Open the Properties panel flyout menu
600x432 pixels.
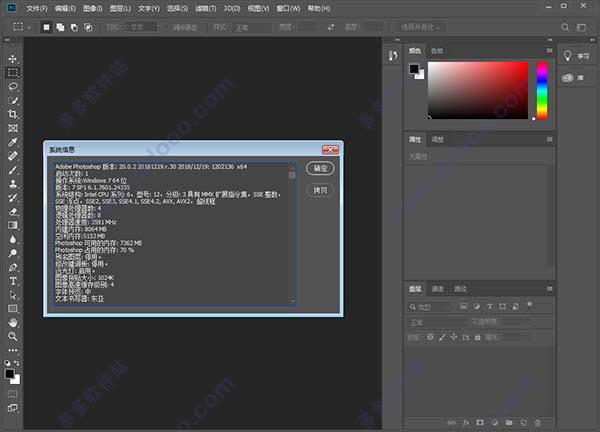(x=549, y=139)
